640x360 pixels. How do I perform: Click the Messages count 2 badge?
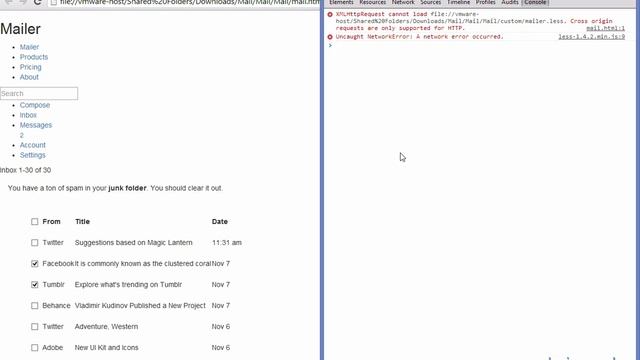[x=22, y=135]
